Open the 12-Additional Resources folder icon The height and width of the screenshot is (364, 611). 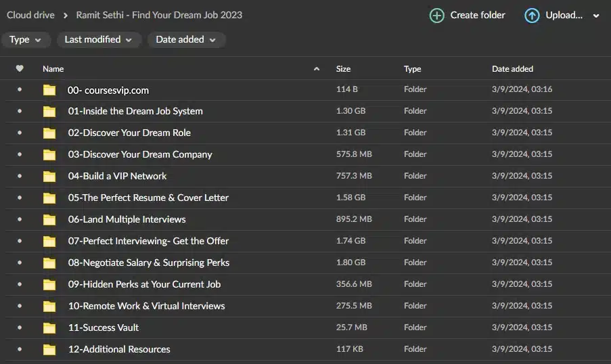point(49,350)
